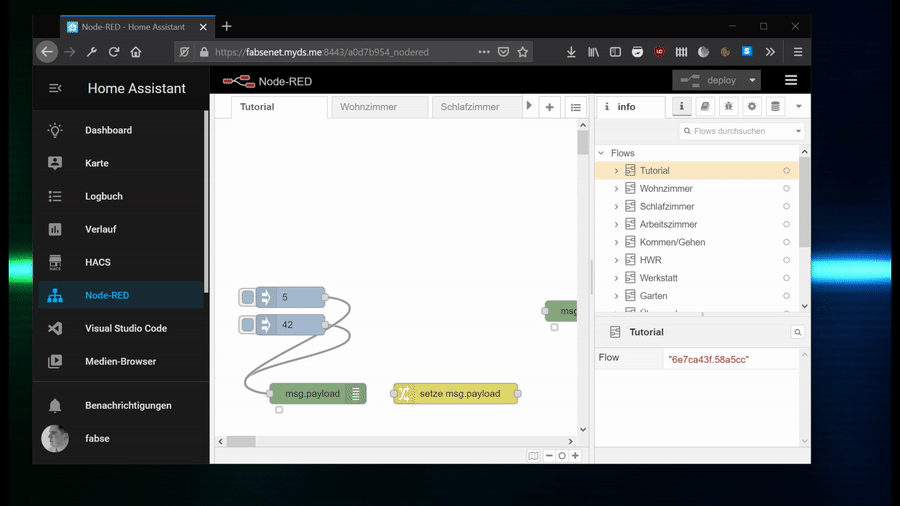Open the Node-RED main hamburger menu
Screen dimensions: 900x506
click(x=791, y=80)
